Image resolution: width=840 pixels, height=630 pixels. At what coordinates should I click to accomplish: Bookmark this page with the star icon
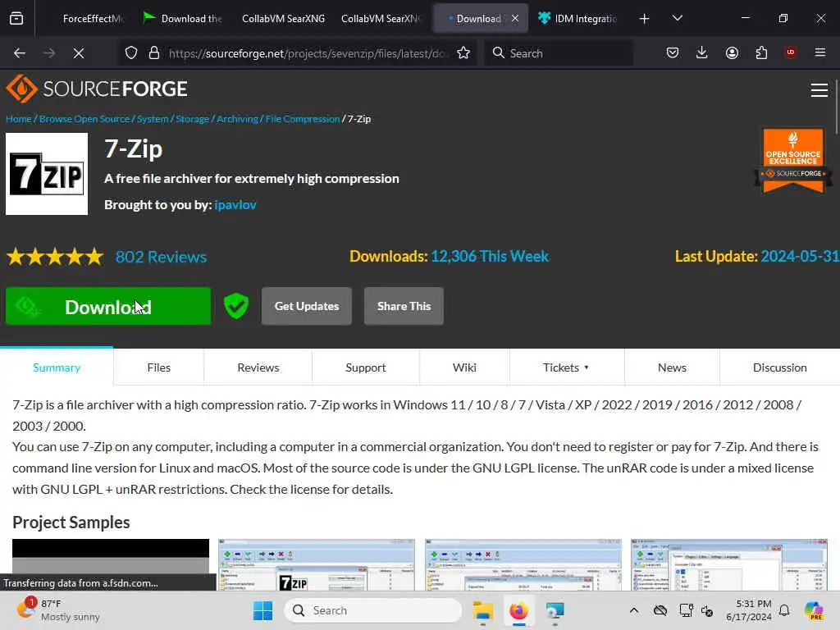click(x=463, y=53)
